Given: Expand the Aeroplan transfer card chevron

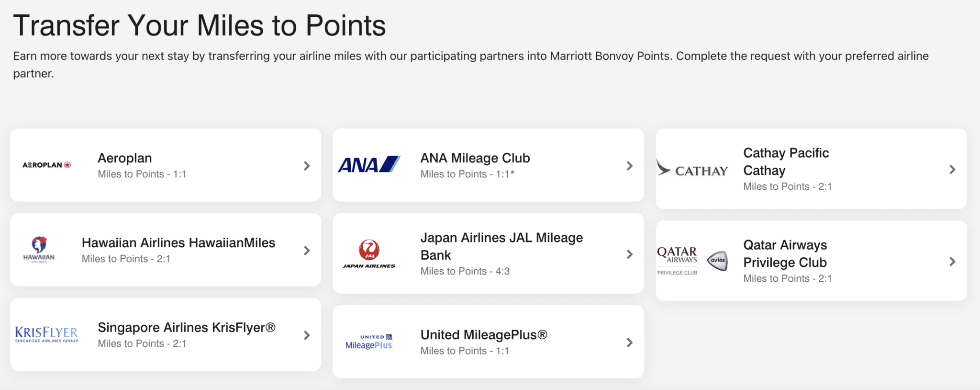Looking at the screenshot, I should [307, 165].
